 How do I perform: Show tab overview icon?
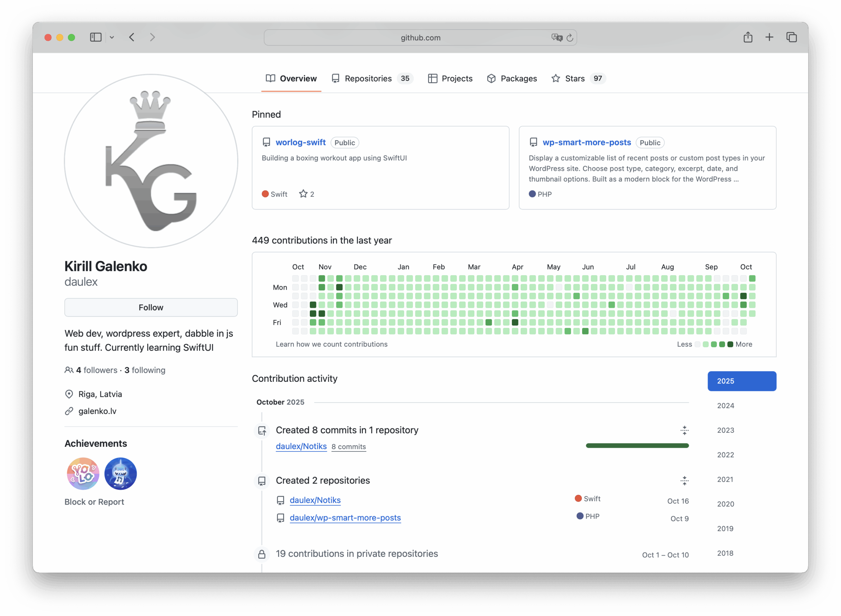tap(791, 37)
